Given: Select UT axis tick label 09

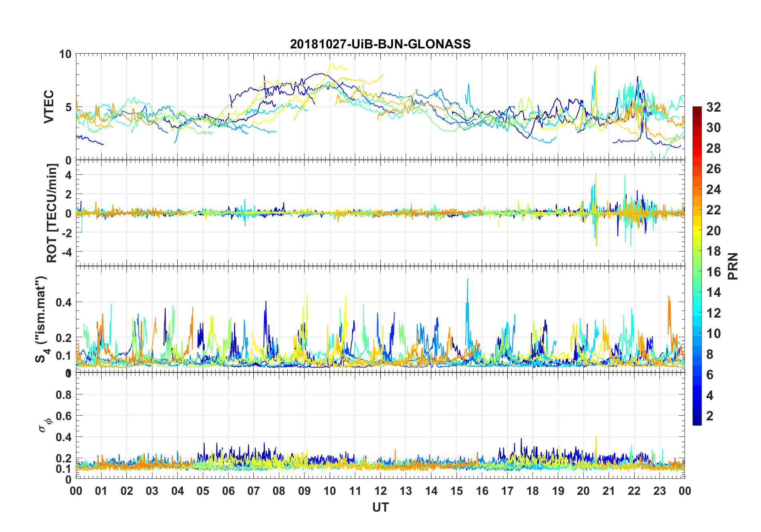Looking at the screenshot, I should 304,491.
